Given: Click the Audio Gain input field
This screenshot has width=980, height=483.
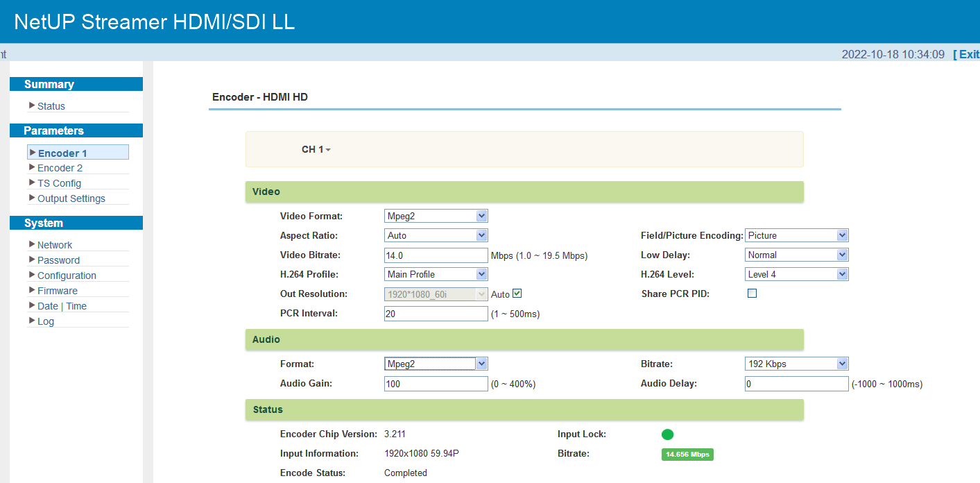Looking at the screenshot, I should (x=436, y=384).
